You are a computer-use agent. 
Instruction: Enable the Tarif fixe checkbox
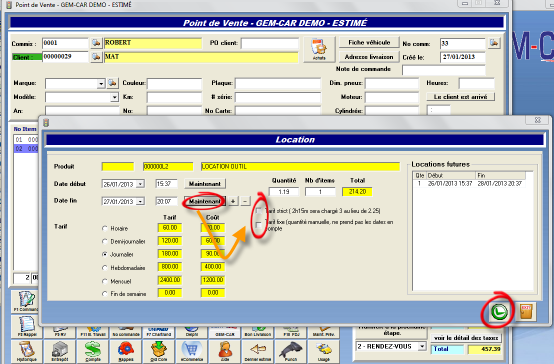(x=259, y=225)
